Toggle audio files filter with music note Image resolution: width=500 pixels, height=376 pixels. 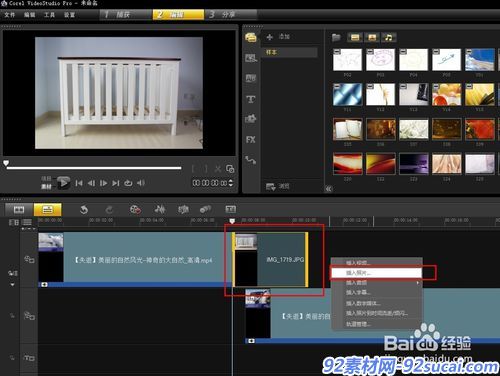[x=389, y=37]
